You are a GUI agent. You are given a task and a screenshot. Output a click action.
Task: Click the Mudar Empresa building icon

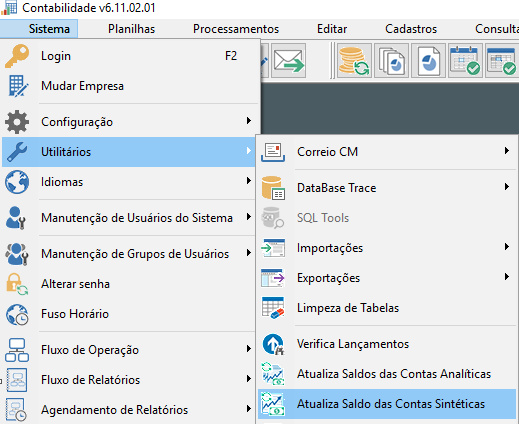18,86
